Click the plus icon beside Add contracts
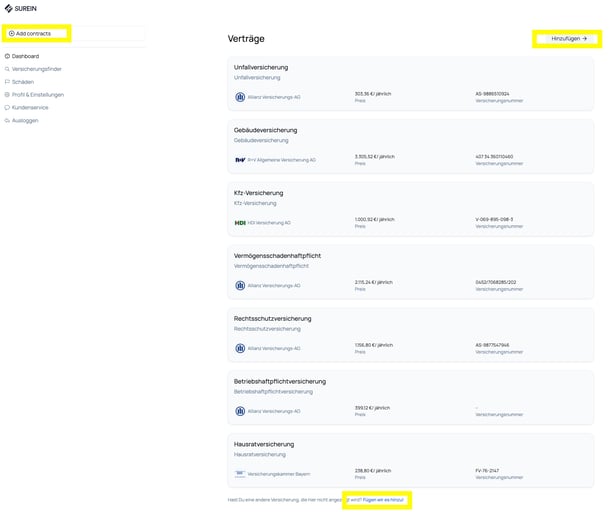 pyautogui.click(x=12, y=33)
